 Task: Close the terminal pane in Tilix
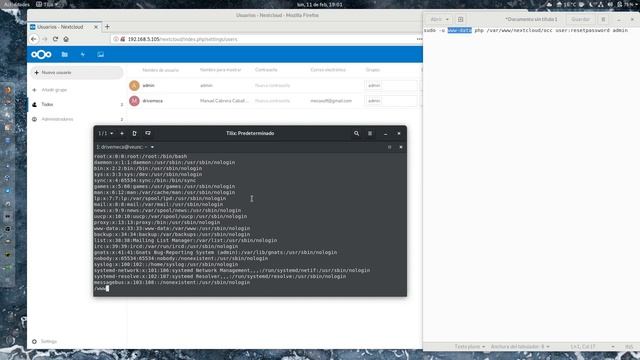pos(401,147)
